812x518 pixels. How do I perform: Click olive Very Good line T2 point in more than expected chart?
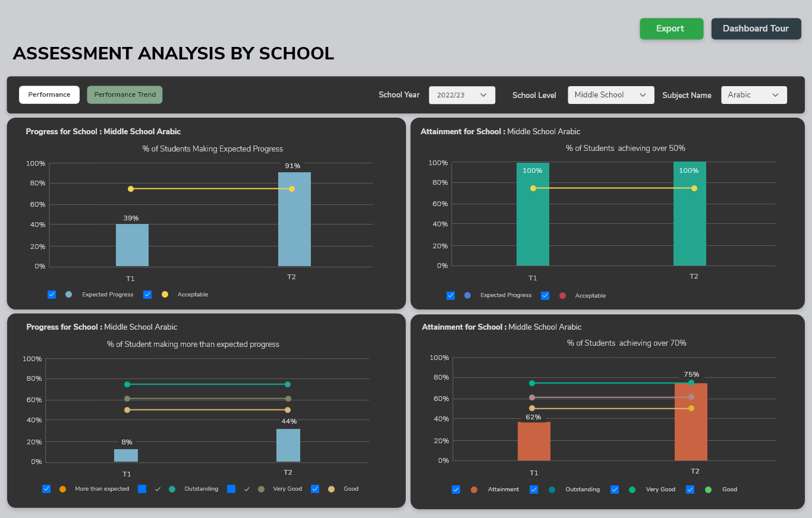pos(288,399)
